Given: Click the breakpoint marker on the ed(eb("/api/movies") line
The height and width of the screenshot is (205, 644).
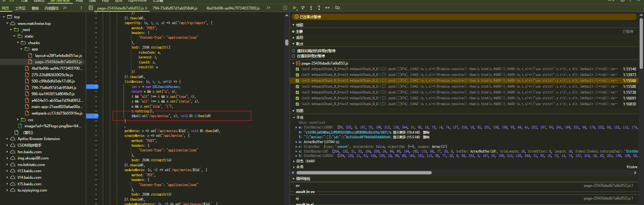Looking at the screenshot, I should [x=92, y=116].
